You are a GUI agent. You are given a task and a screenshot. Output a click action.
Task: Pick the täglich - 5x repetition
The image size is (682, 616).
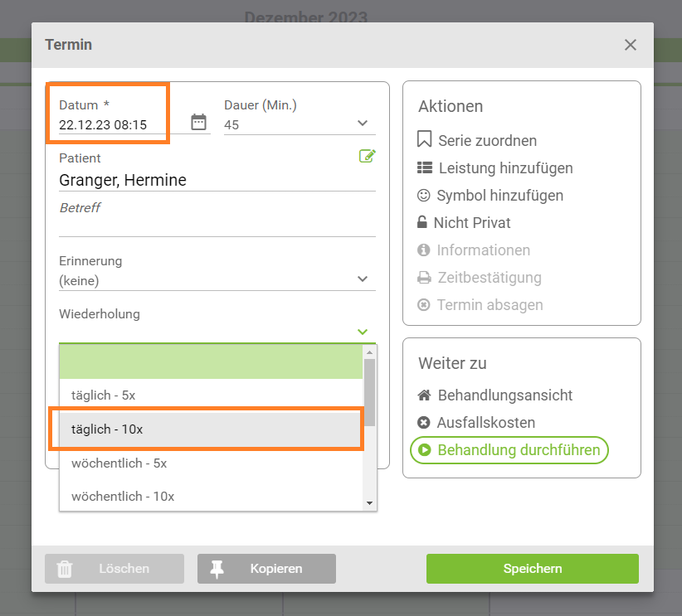[x=211, y=395]
